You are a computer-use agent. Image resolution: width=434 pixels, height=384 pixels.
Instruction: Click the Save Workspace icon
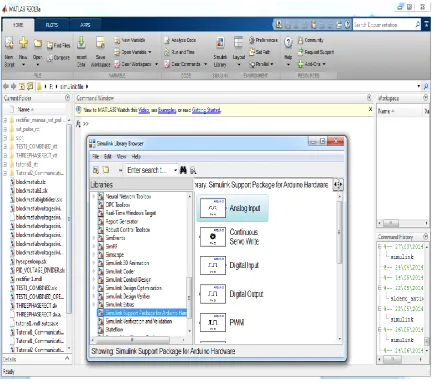100,43
